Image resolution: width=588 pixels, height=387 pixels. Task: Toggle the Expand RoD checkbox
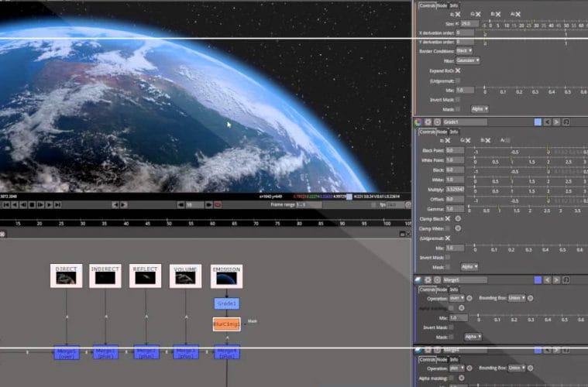(x=459, y=70)
